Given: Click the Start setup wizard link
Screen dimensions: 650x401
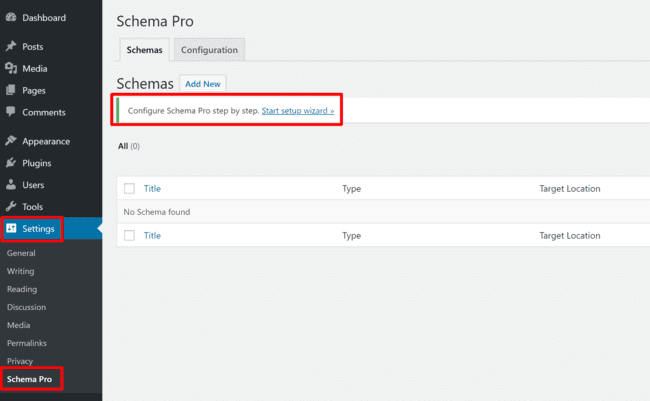Looking at the screenshot, I should (x=298, y=111).
